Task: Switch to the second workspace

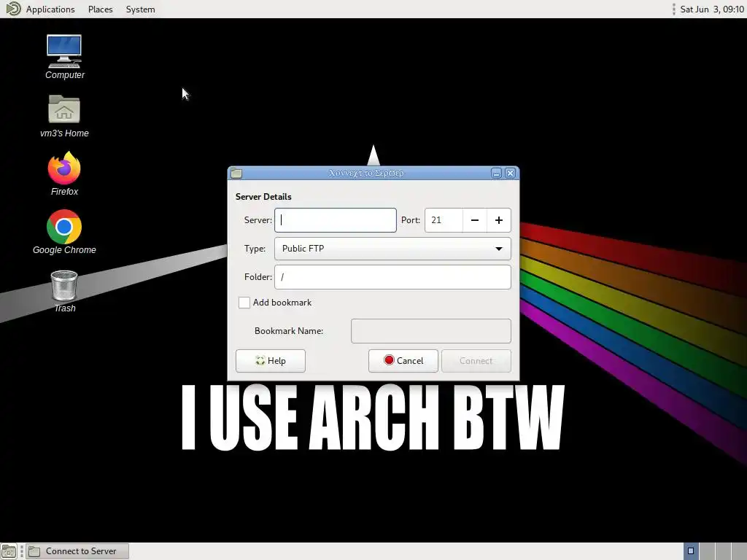Action: (707, 551)
